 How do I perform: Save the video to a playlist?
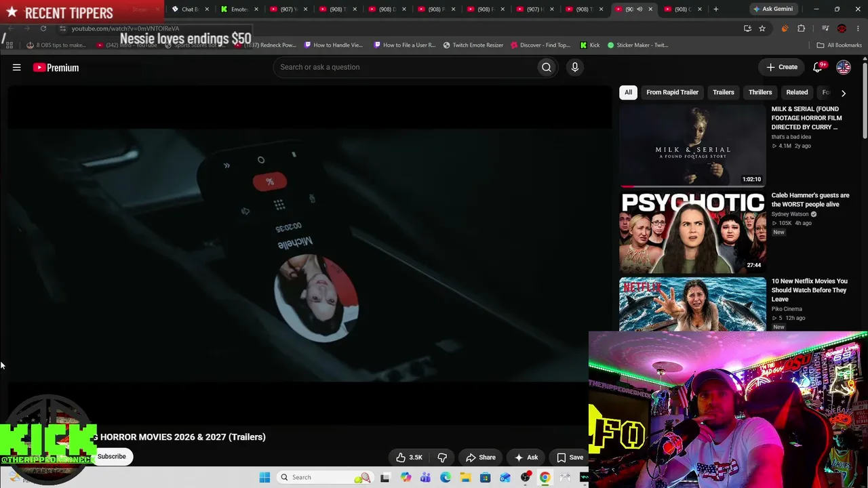tap(570, 457)
